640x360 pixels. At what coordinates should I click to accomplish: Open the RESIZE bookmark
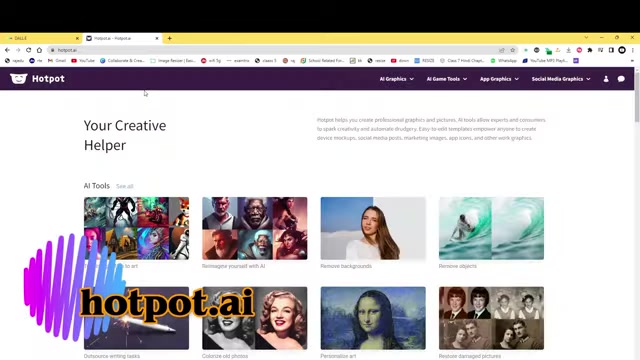(x=424, y=60)
